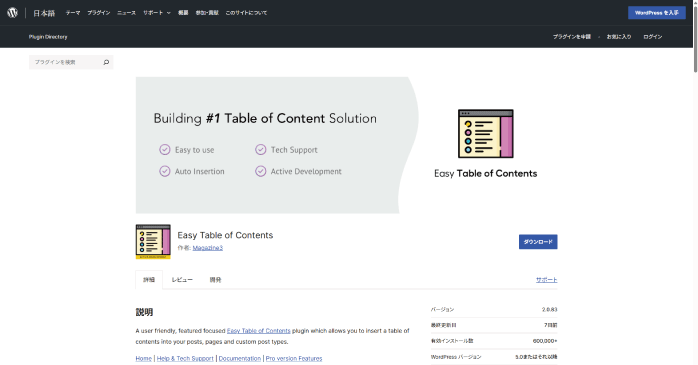Click the large Easy Table of Contents banner logo
The image size is (698, 365).
pos(486,134)
